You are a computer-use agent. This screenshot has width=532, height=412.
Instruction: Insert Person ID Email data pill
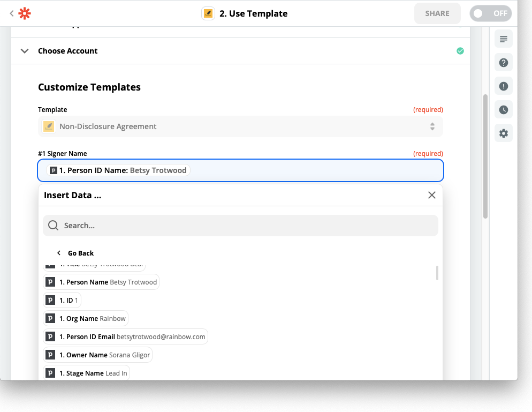coord(126,336)
